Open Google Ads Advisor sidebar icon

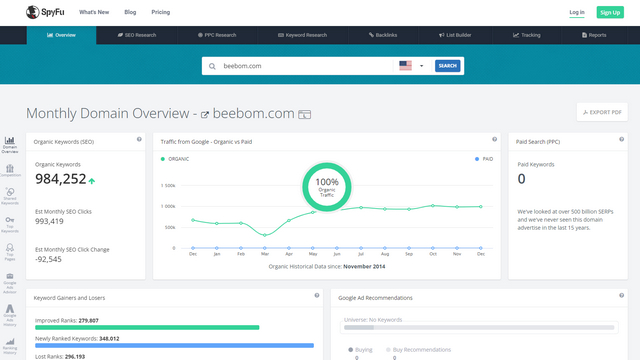click(10, 283)
